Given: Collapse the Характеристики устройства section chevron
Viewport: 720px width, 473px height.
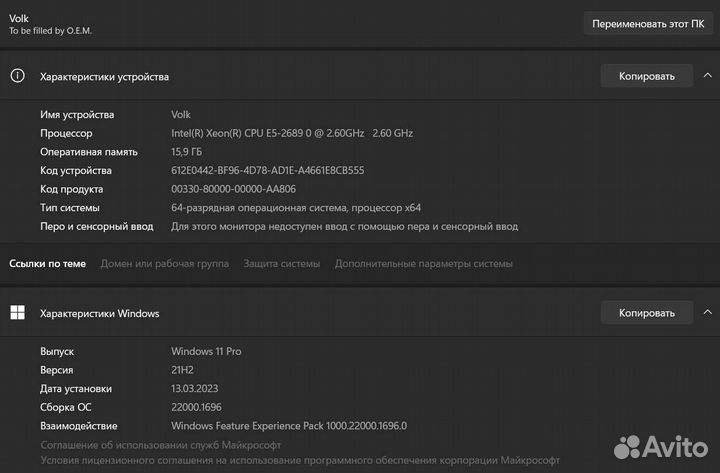Looking at the screenshot, I should coord(708,76).
